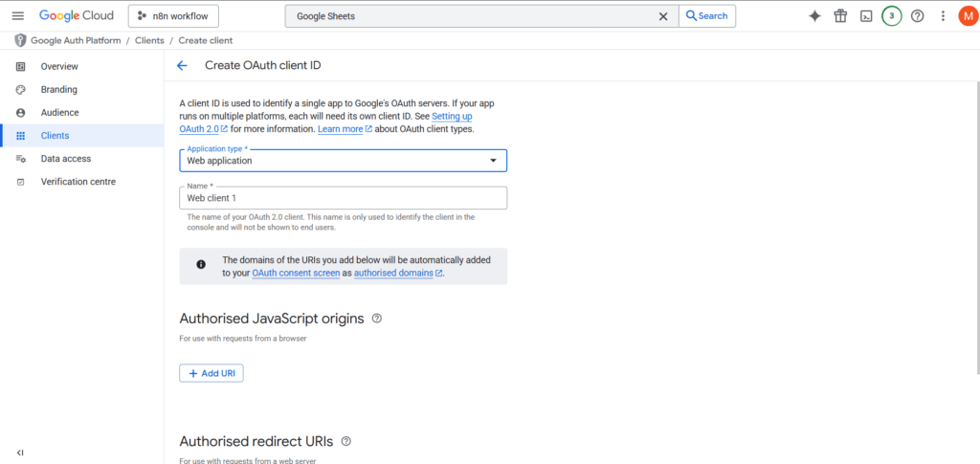Collapse the left sidebar panel

(x=20, y=453)
